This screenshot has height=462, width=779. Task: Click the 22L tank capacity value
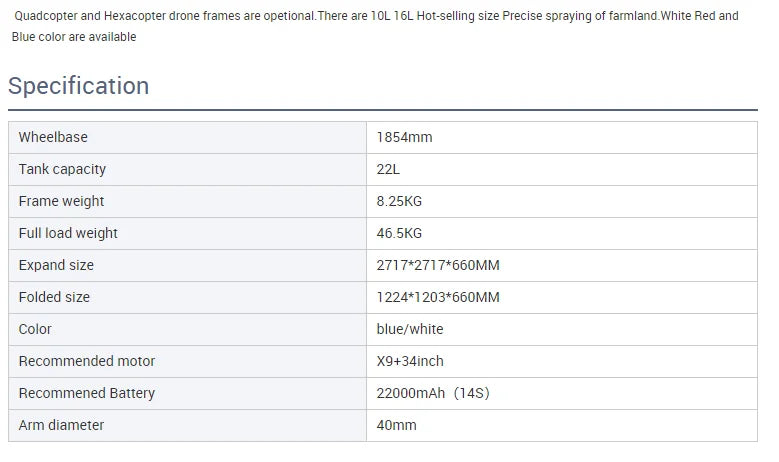point(388,169)
